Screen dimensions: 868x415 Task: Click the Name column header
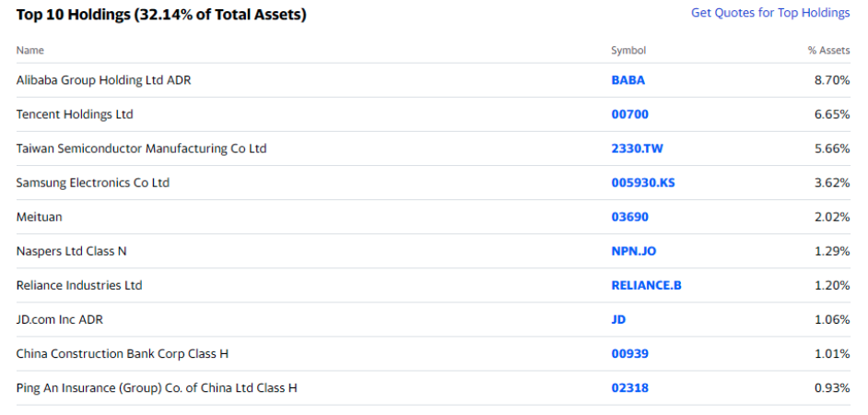(x=29, y=51)
